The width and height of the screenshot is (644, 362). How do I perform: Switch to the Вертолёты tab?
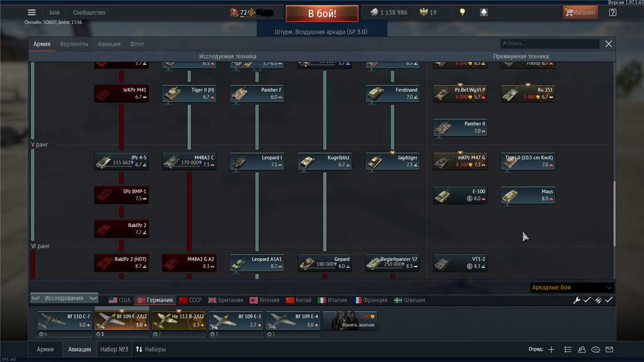click(x=74, y=44)
